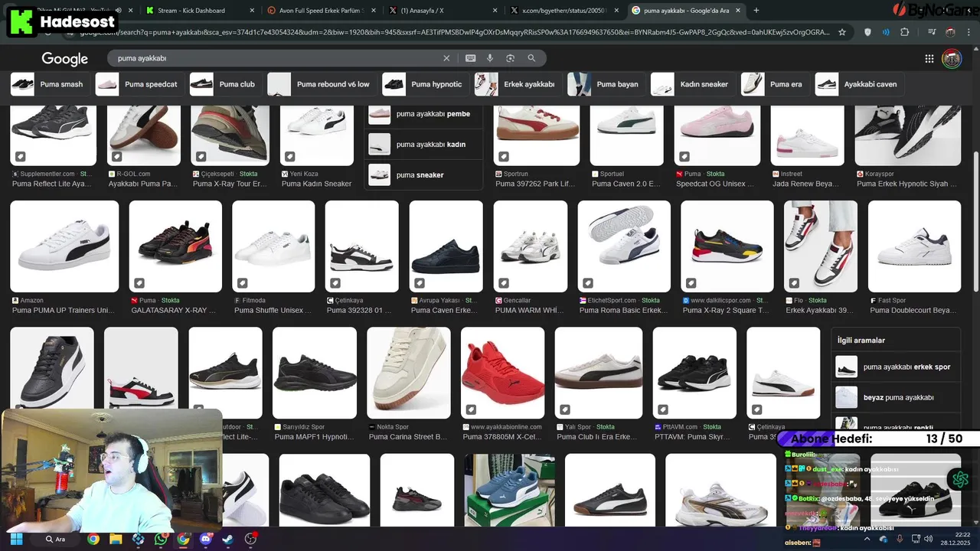Open Discord from the taskbar
This screenshot has height=551, width=980.
205,539
